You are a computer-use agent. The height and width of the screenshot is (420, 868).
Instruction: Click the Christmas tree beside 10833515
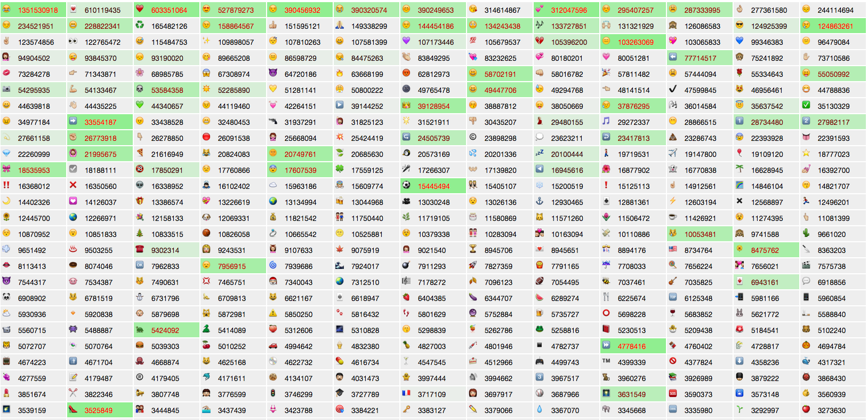[140, 233]
